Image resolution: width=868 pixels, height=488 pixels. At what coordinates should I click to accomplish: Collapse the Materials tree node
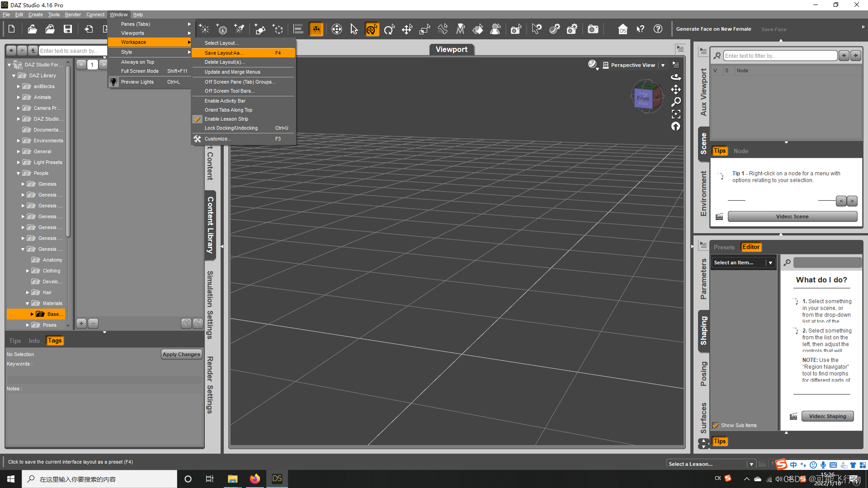(x=27, y=304)
